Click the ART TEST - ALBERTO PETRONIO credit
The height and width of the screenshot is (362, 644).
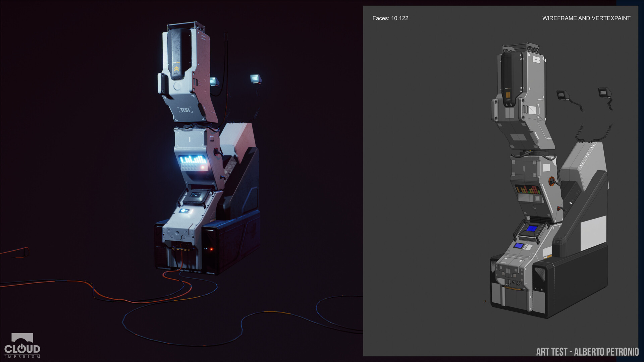pyautogui.click(x=587, y=352)
